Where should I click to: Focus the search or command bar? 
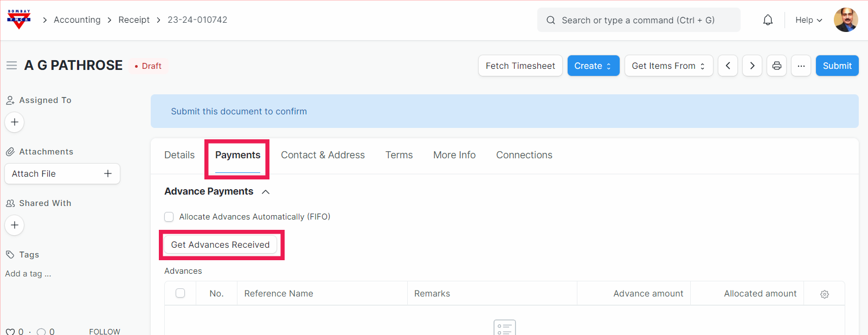[x=638, y=20]
